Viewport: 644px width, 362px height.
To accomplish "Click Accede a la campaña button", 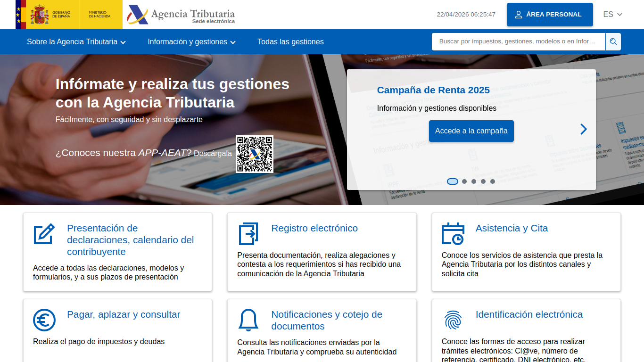I will pos(471,131).
